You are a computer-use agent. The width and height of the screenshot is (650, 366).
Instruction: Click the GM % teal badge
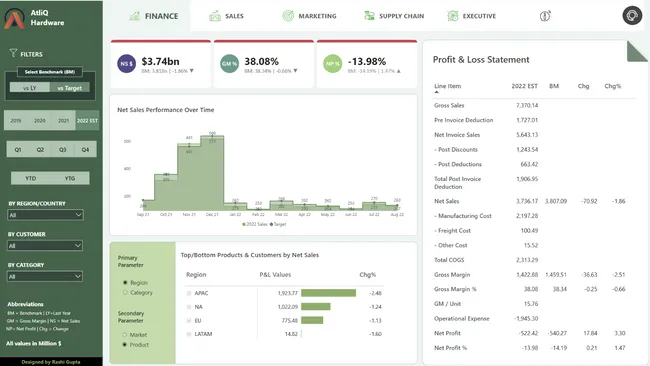229,64
